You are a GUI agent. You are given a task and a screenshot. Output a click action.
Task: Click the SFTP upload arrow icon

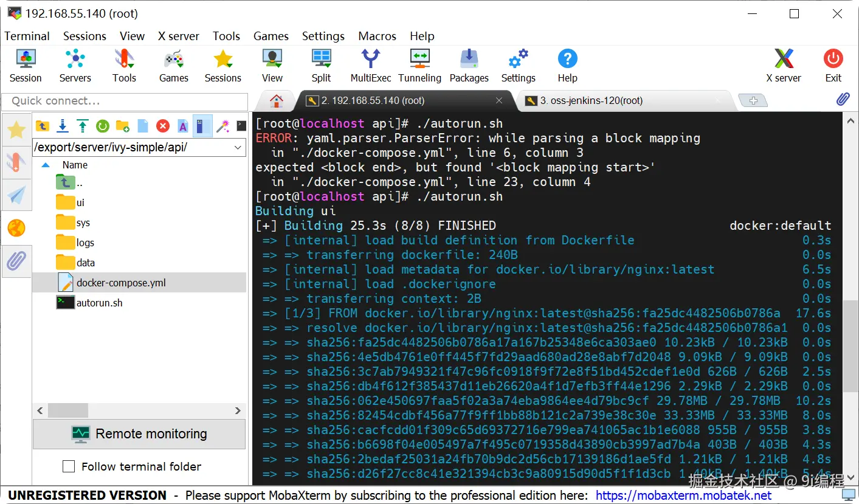[82, 126]
